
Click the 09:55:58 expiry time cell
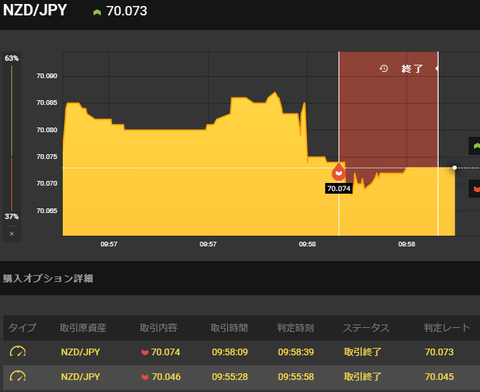296,377
